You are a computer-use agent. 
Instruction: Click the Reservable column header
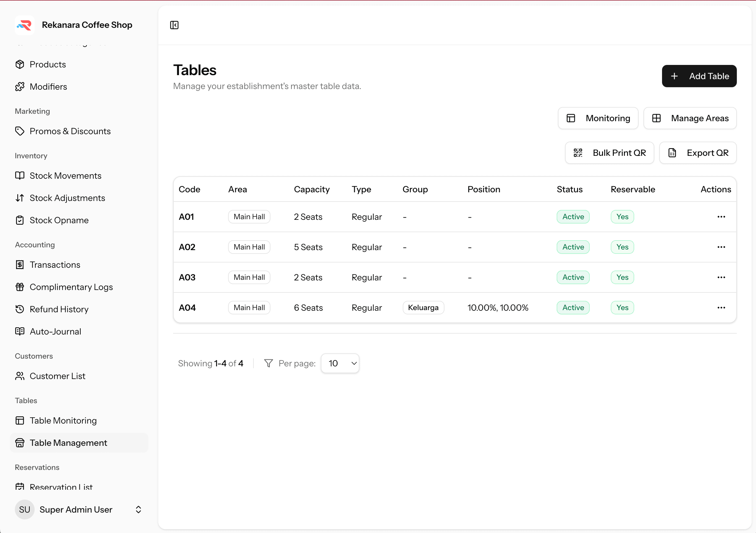pyautogui.click(x=633, y=190)
